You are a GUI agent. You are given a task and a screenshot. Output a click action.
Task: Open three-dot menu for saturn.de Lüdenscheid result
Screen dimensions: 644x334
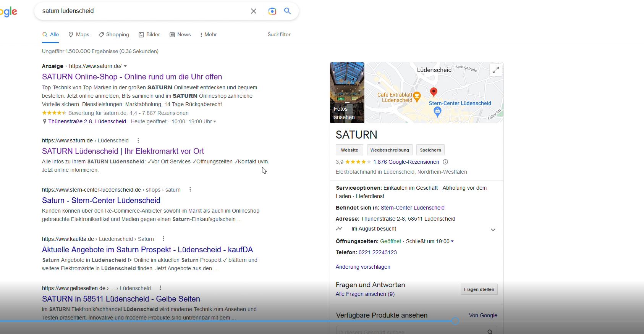coord(138,140)
